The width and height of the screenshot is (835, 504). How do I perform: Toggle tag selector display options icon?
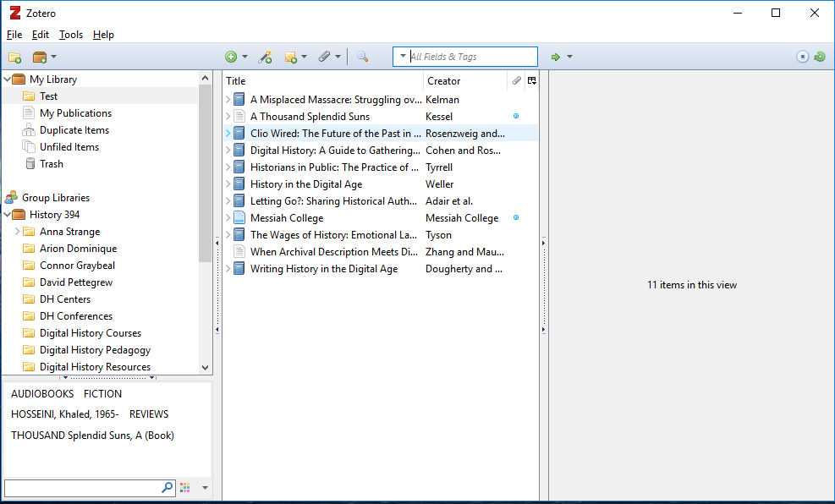coord(185,488)
